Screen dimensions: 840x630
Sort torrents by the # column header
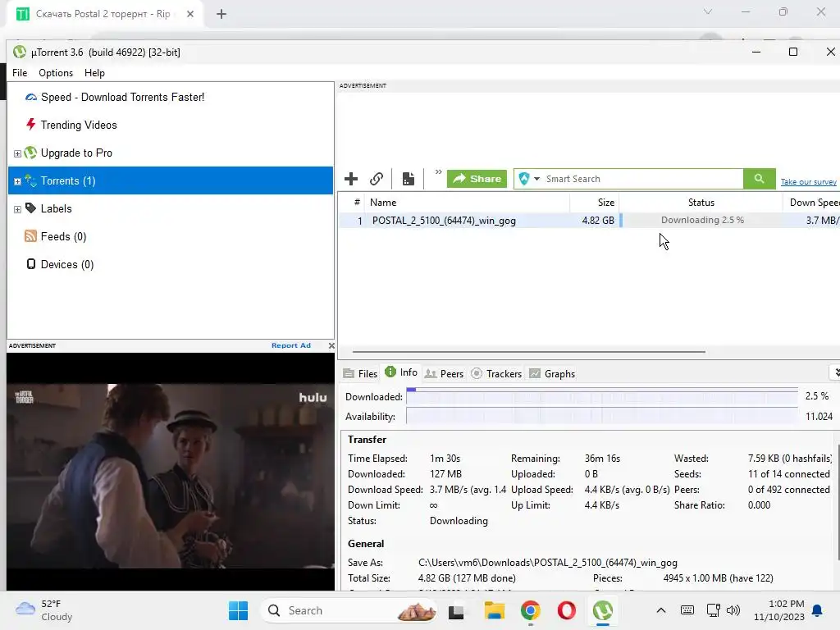pyautogui.click(x=357, y=202)
